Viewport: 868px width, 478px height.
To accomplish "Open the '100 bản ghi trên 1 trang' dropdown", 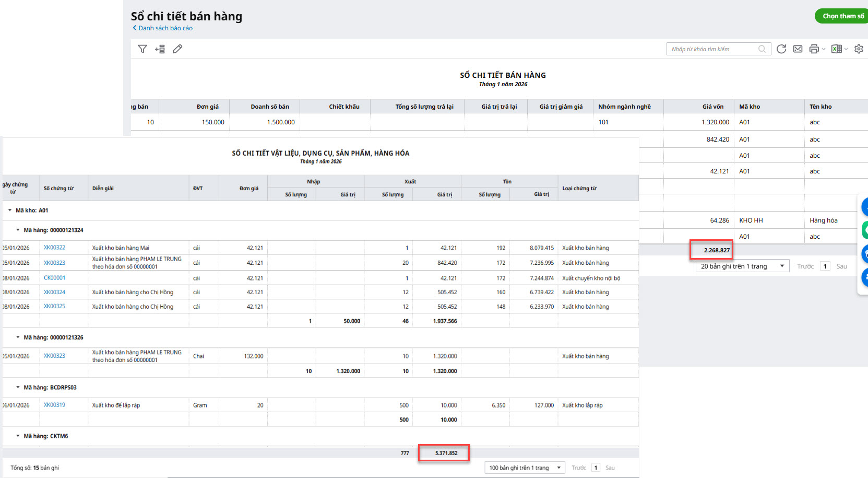I will (x=525, y=468).
